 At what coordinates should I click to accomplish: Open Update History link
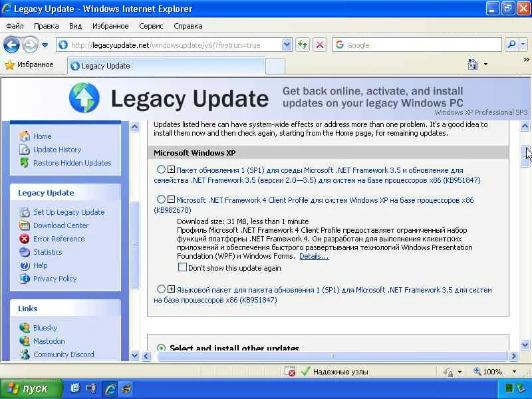[x=57, y=150]
